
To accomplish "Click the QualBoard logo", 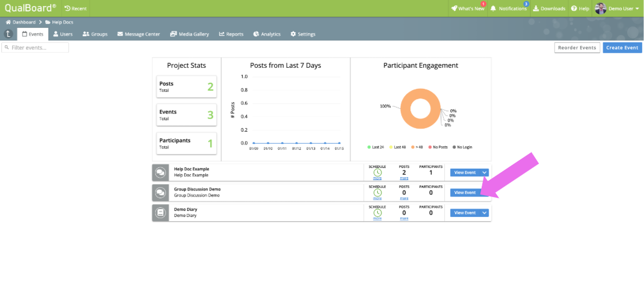I will click(x=30, y=8).
